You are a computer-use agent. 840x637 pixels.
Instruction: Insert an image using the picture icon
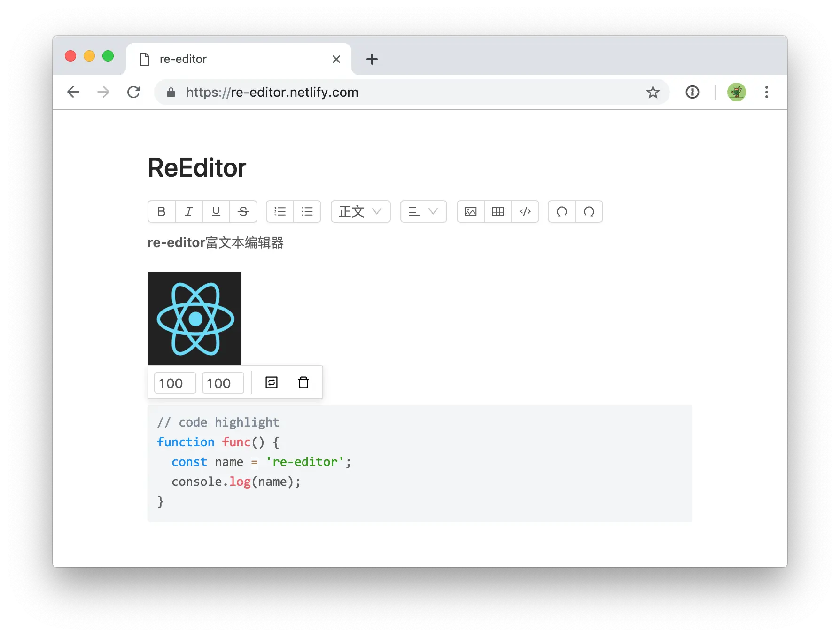[x=471, y=211]
